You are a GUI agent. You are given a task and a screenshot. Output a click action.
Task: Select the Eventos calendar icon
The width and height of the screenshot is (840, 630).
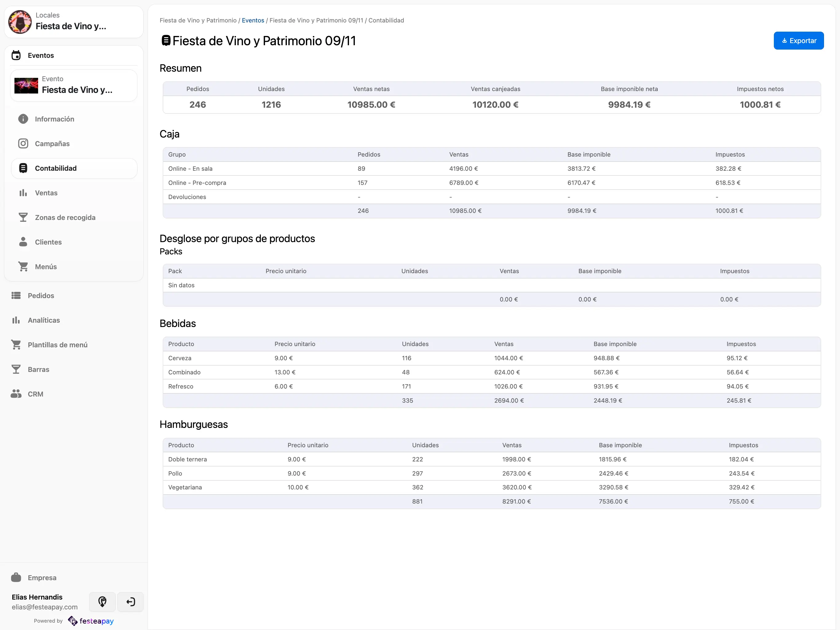(x=16, y=55)
